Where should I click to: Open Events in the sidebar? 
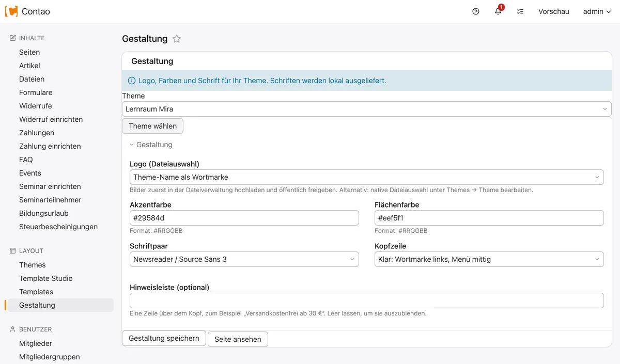point(30,173)
